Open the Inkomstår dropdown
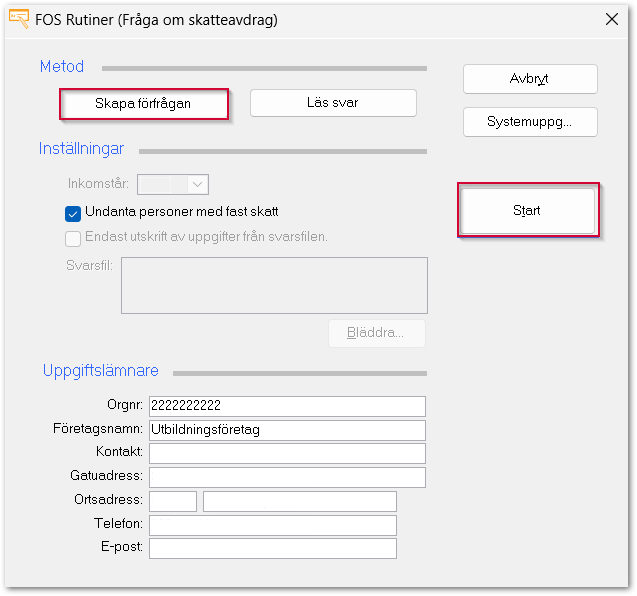 [197, 184]
